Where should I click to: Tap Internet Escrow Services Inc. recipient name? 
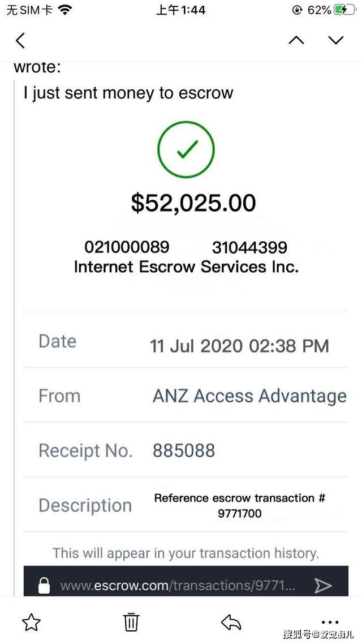click(186, 267)
